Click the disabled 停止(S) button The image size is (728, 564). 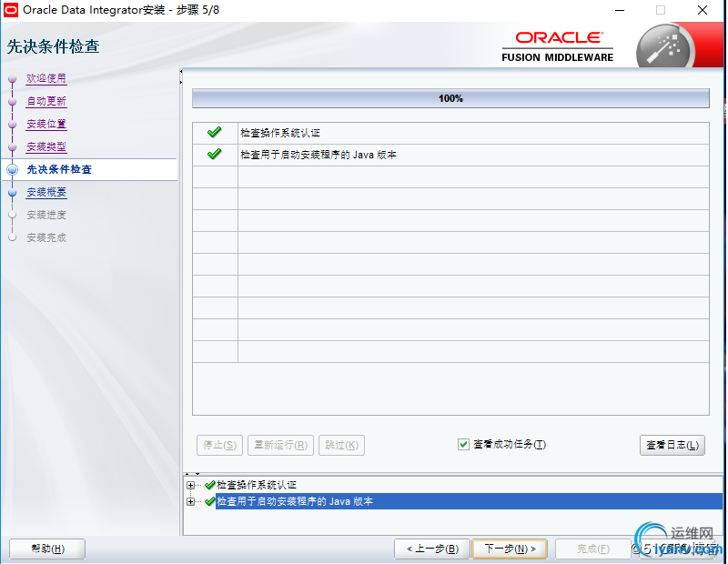pyautogui.click(x=219, y=445)
